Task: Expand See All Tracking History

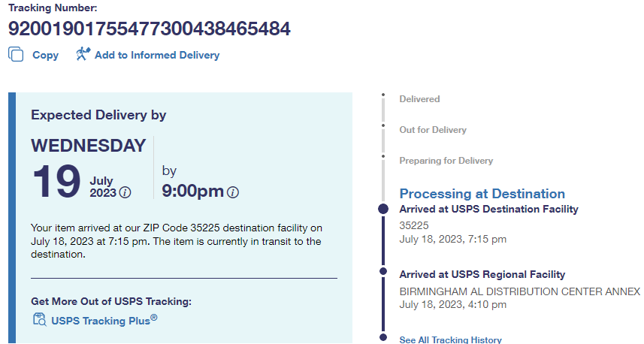Action: pos(450,339)
